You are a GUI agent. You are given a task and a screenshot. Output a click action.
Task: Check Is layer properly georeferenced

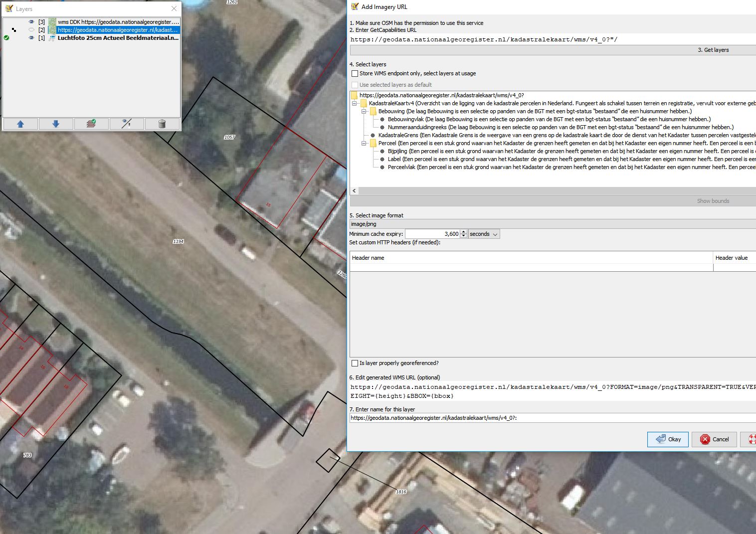[355, 363]
